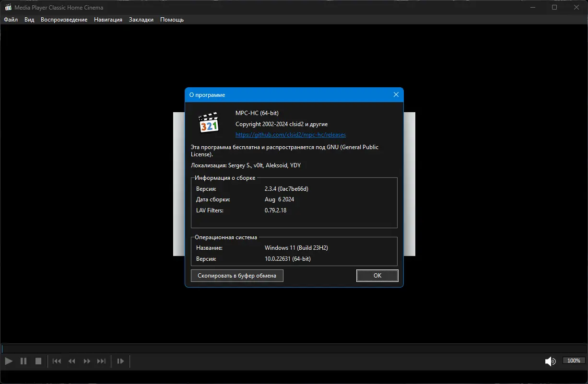This screenshot has width=588, height=384.
Task: Open the Файл menu
Action: click(11, 20)
